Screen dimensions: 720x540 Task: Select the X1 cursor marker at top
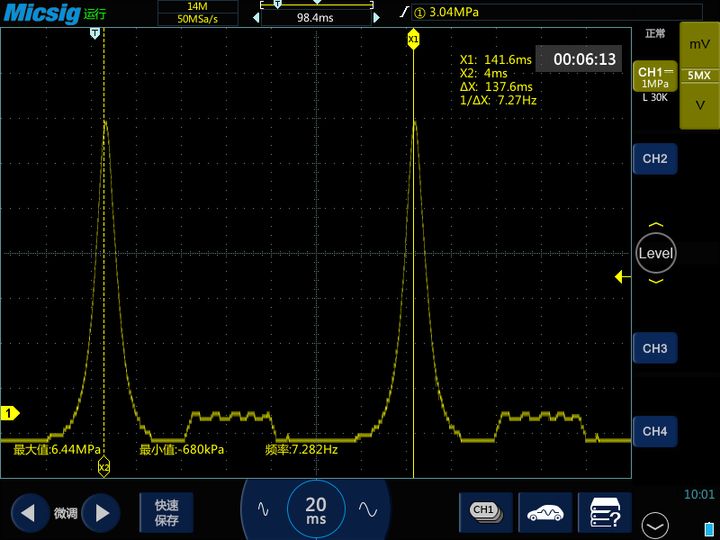[413, 39]
